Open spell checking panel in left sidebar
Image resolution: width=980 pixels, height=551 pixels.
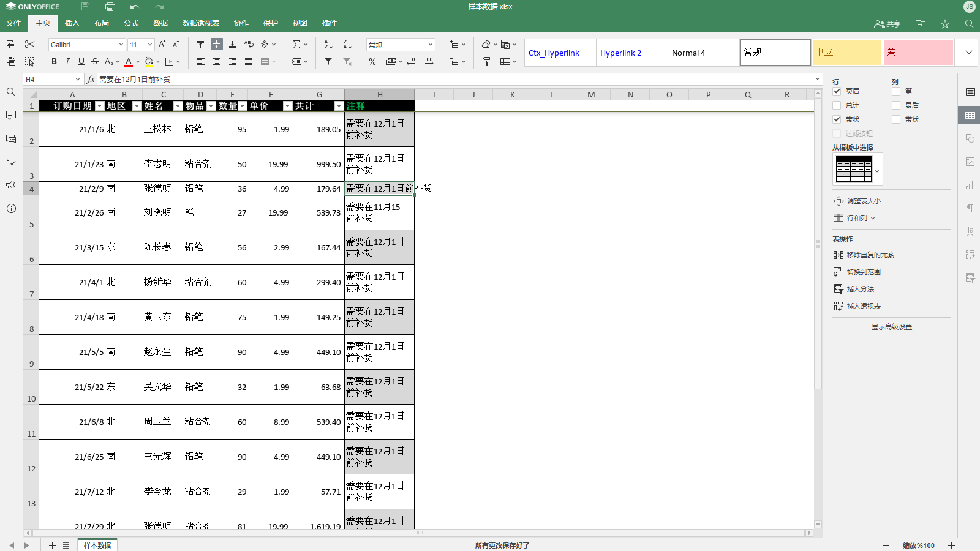pyautogui.click(x=10, y=162)
